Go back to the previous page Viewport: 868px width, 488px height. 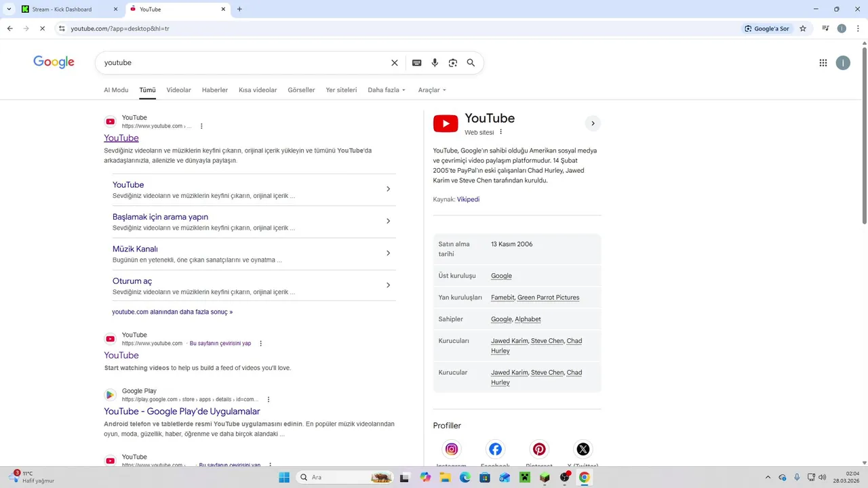click(x=9, y=28)
